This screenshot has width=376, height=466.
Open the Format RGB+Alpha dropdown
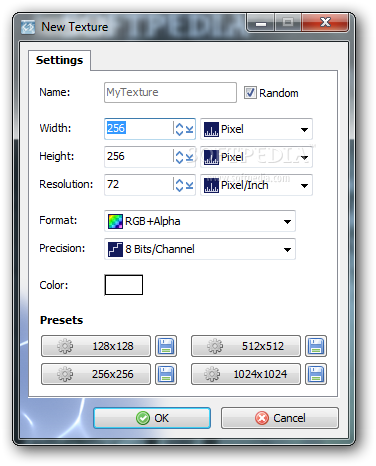click(200, 221)
